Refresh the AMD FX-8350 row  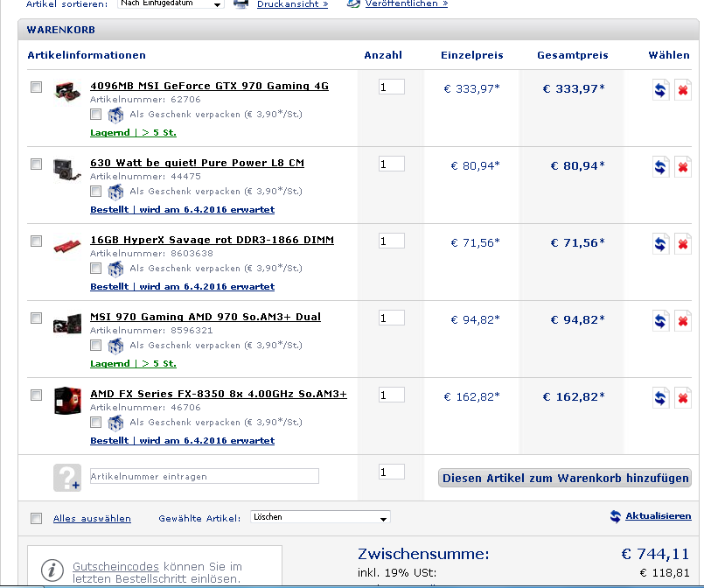660,398
